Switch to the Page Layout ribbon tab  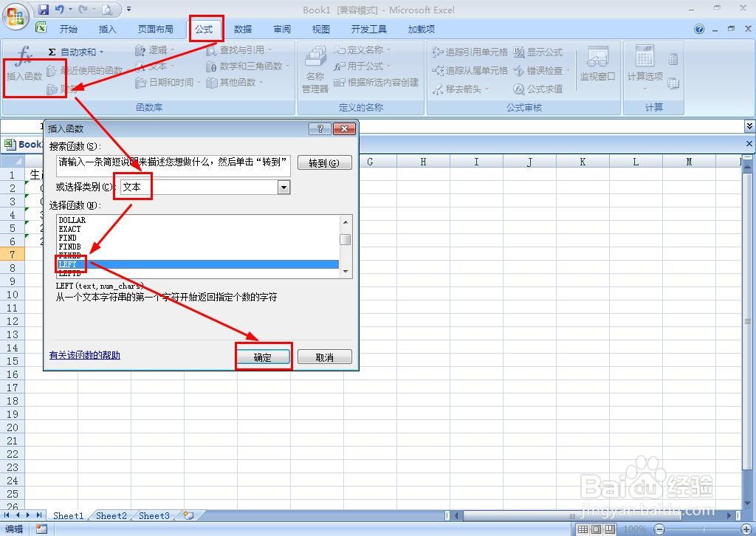(156, 29)
